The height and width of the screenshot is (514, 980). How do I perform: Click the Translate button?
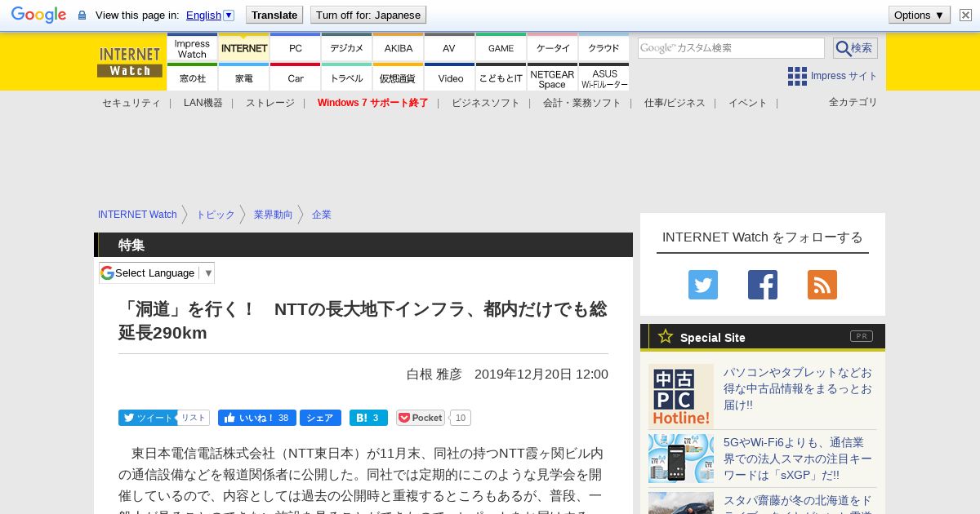[274, 15]
